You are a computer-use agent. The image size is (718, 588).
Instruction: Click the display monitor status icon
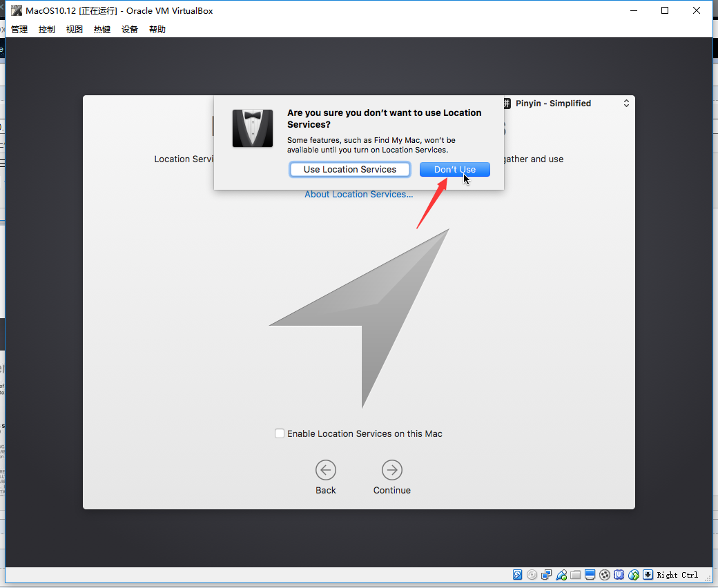pyautogui.click(x=590, y=575)
